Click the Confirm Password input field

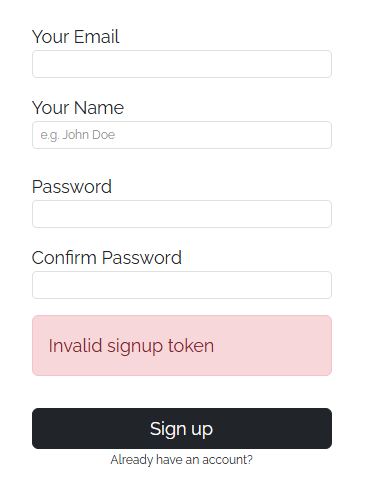(x=182, y=285)
